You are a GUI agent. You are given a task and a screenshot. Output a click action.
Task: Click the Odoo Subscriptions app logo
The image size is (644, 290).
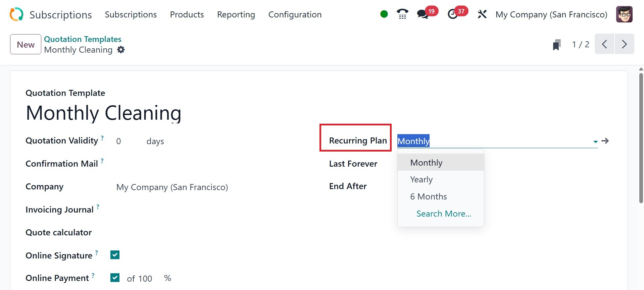coord(16,14)
